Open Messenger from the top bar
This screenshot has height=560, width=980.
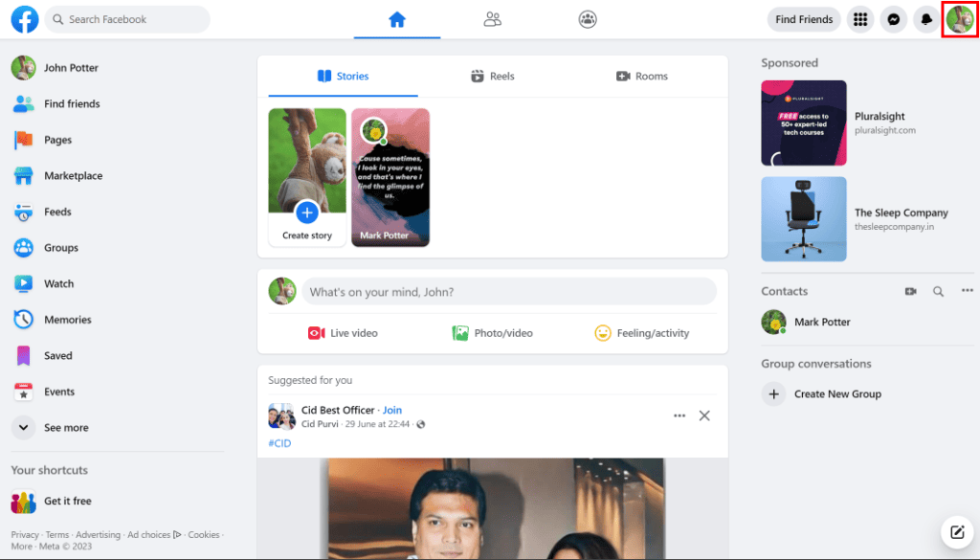click(x=894, y=19)
